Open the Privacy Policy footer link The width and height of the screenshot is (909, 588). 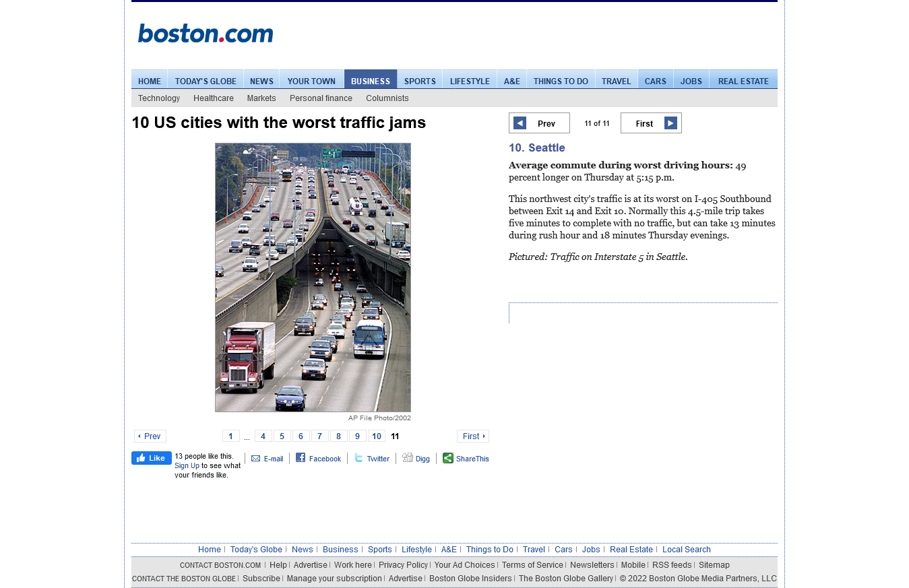coord(403,565)
